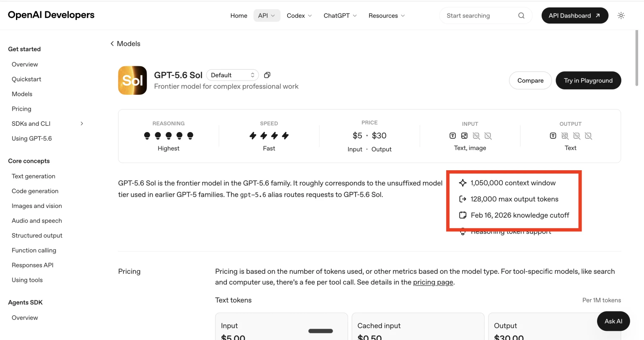
Task: Click the Cached input price card
Action: point(418,327)
